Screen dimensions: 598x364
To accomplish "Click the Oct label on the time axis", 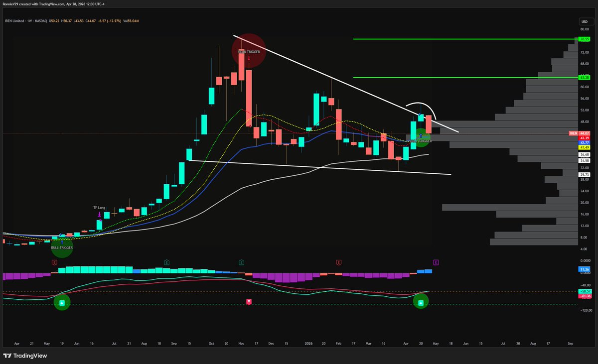I will coord(211,343).
